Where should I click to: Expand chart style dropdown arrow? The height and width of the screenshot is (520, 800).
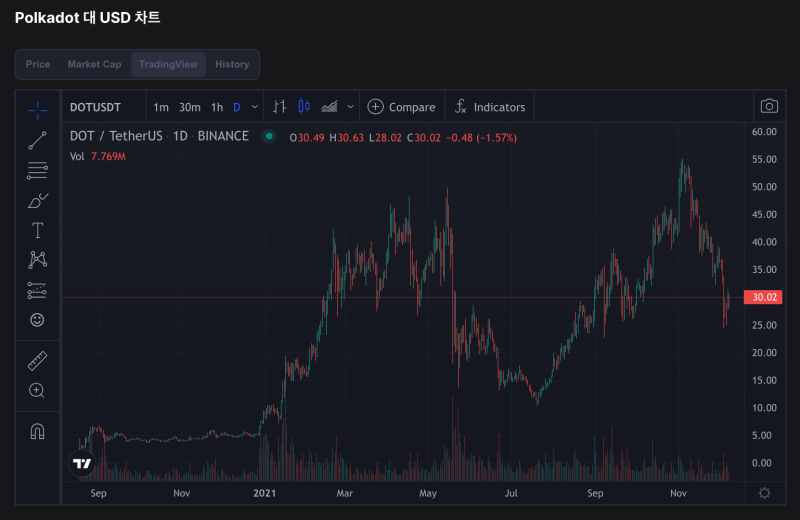tap(351, 107)
